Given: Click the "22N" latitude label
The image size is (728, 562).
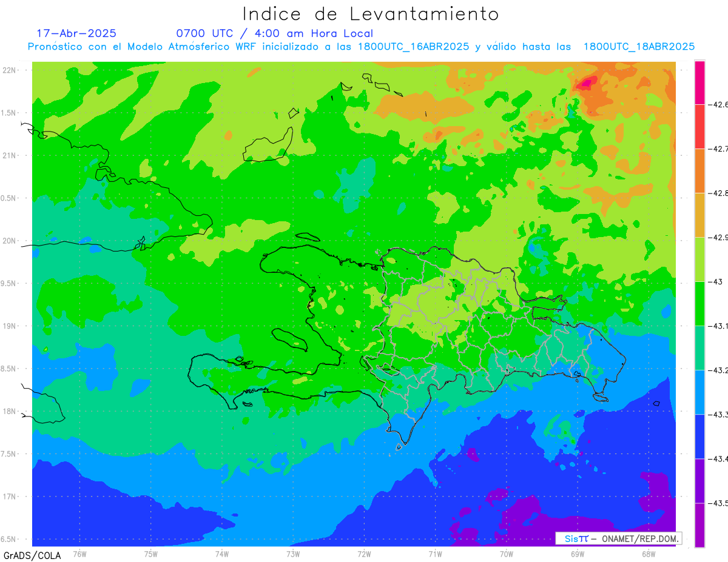Looking at the screenshot, I should pos(10,70).
